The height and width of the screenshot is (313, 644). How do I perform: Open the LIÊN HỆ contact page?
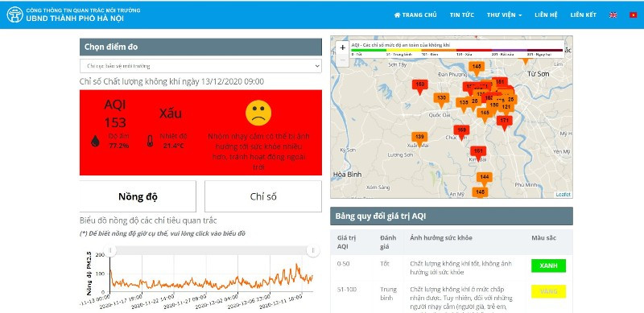click(546, 14)
